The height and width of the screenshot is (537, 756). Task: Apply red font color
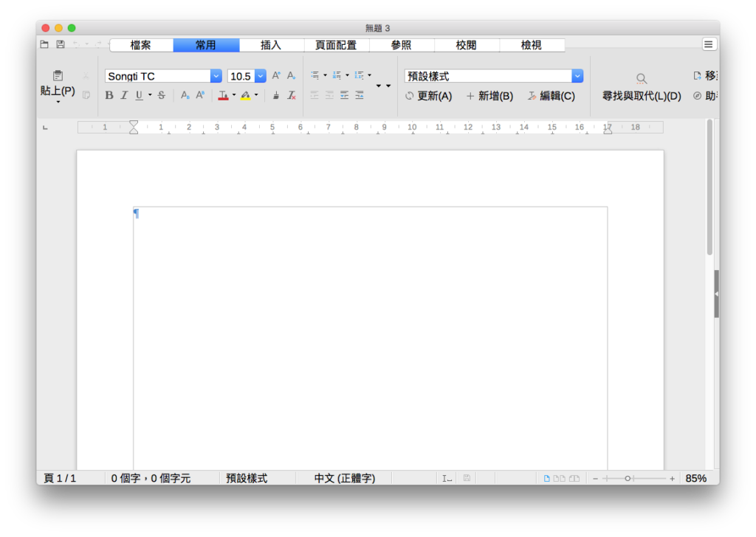pos(223,95)
